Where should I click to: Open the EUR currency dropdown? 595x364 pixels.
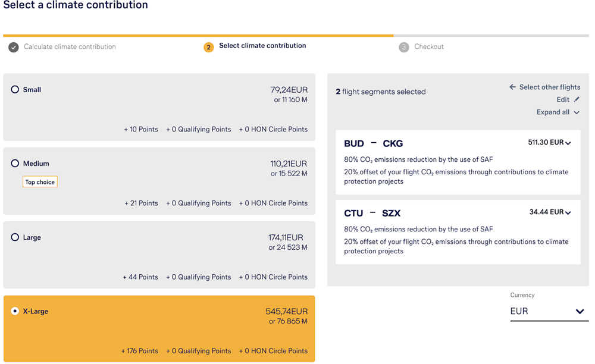tap(548, 312)
